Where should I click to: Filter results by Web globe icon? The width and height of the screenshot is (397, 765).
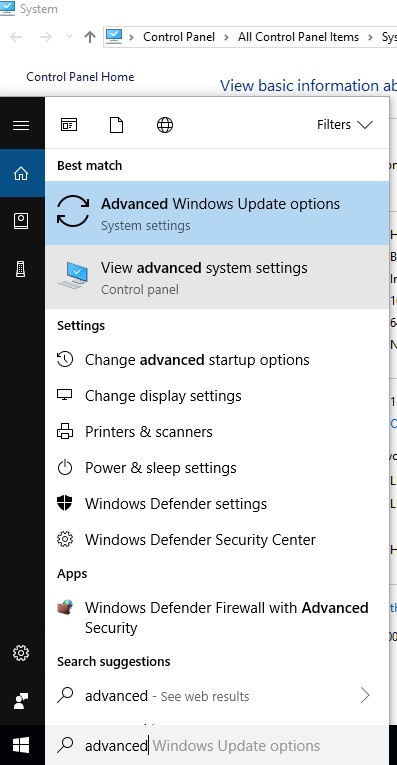pos(165,125)
